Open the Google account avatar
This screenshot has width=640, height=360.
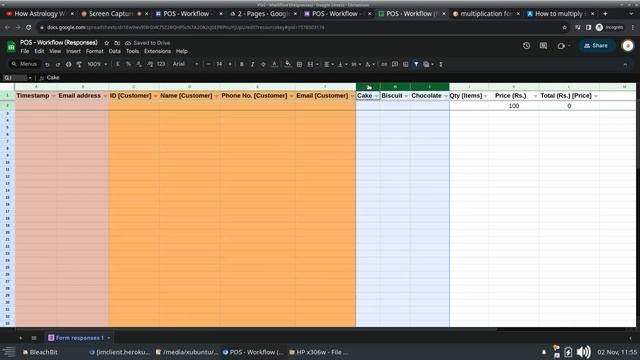(x=628, y=46)
